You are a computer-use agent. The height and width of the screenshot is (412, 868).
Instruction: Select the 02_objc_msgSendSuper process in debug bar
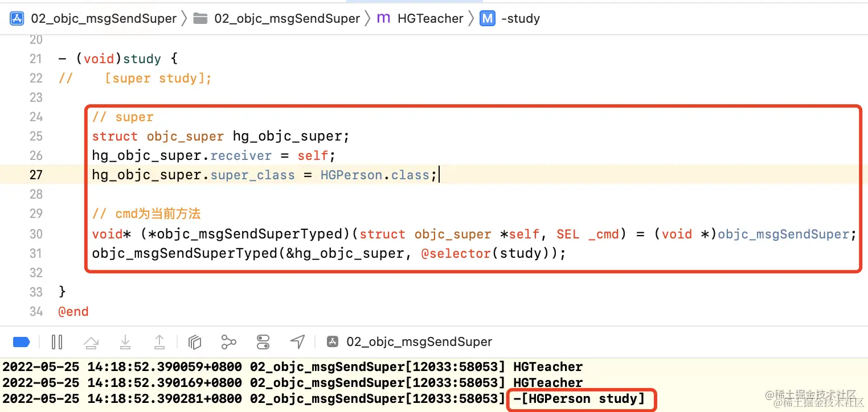(x=410, y=341)
